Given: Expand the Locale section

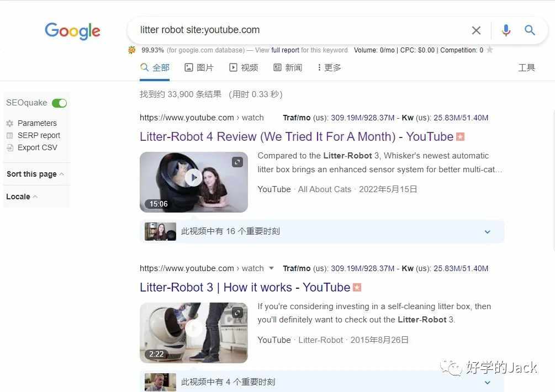Looking at the screenshot, I should tap(22, 197).
